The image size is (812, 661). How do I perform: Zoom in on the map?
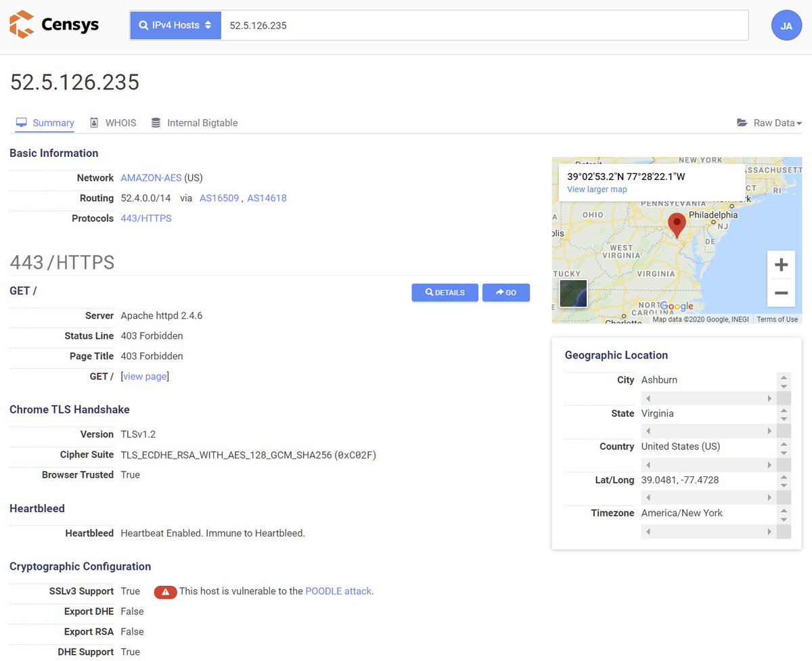pos(781,265)
